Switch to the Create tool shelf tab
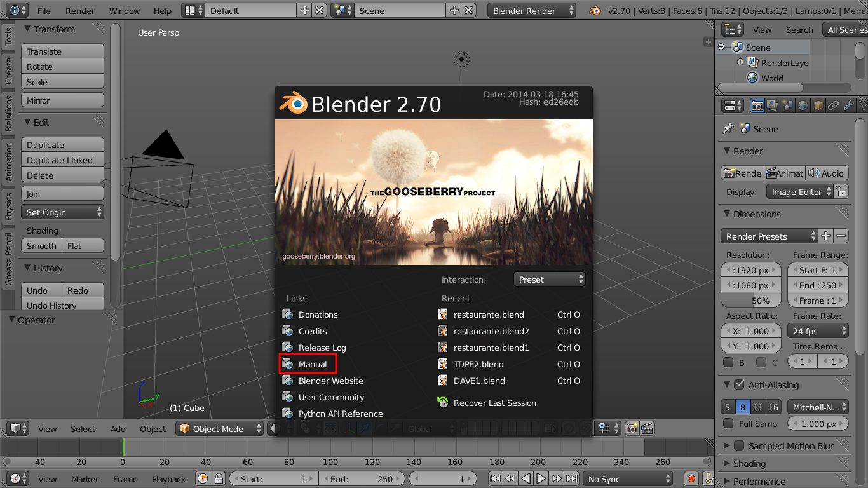This screenshot has width=868, height=488. point(8,71)
